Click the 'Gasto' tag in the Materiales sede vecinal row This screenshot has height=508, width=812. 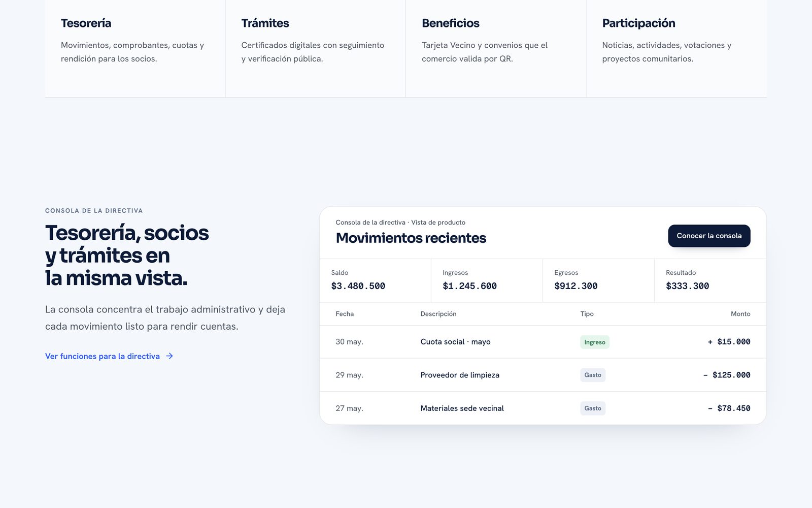coord(593,408)
